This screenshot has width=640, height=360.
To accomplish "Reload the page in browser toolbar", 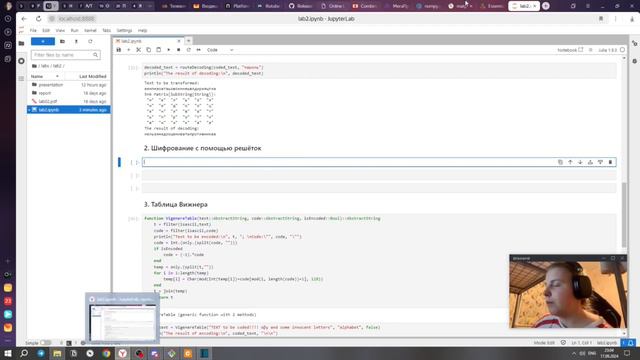I will click(x=38, y=19).
